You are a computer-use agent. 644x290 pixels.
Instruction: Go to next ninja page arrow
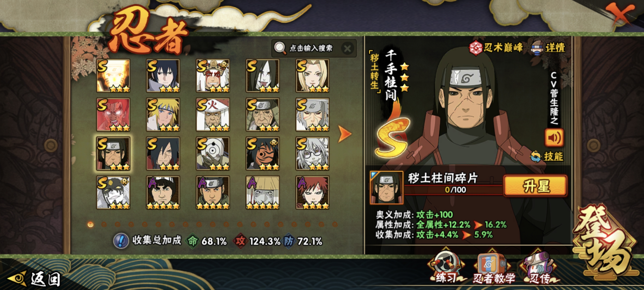coord(345,134)
